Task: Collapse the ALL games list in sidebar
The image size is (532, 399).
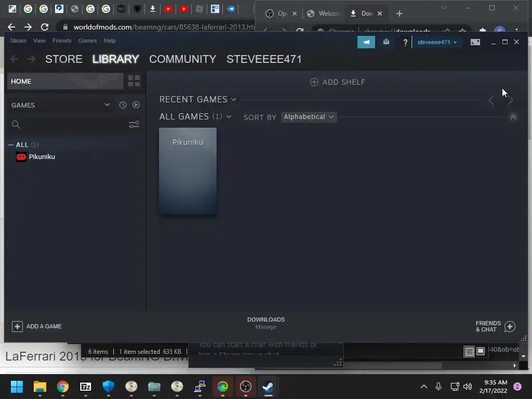Action: [11, 144]
